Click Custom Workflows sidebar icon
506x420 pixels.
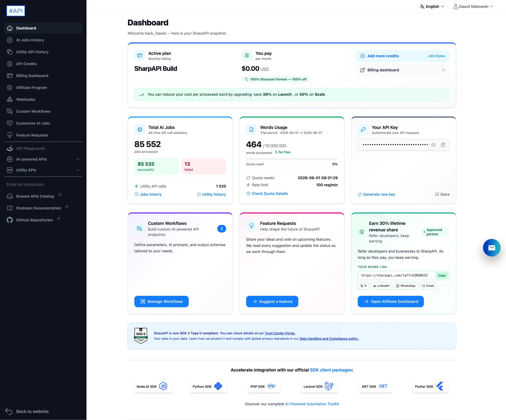10,111
